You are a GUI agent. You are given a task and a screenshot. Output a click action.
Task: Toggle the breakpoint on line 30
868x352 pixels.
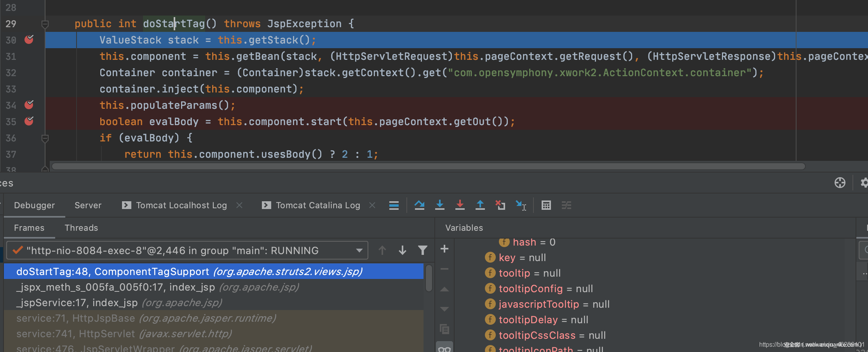(x=29, y=40)
